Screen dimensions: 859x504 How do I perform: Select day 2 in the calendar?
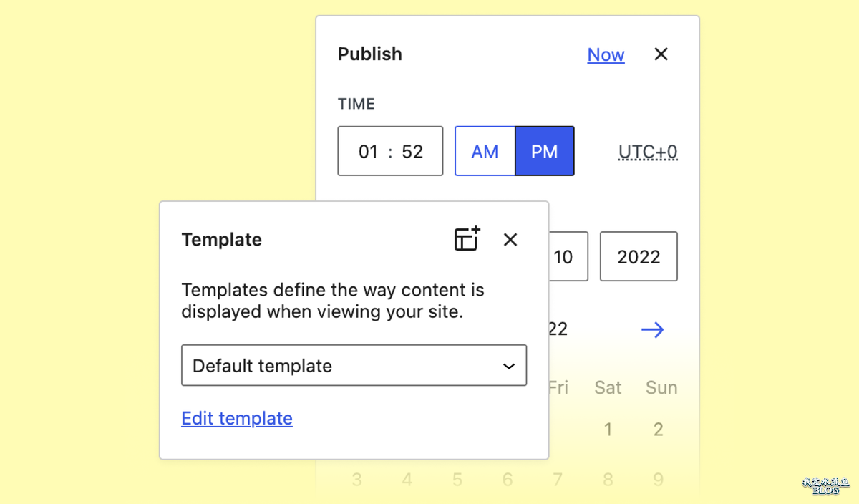[658, 430]
